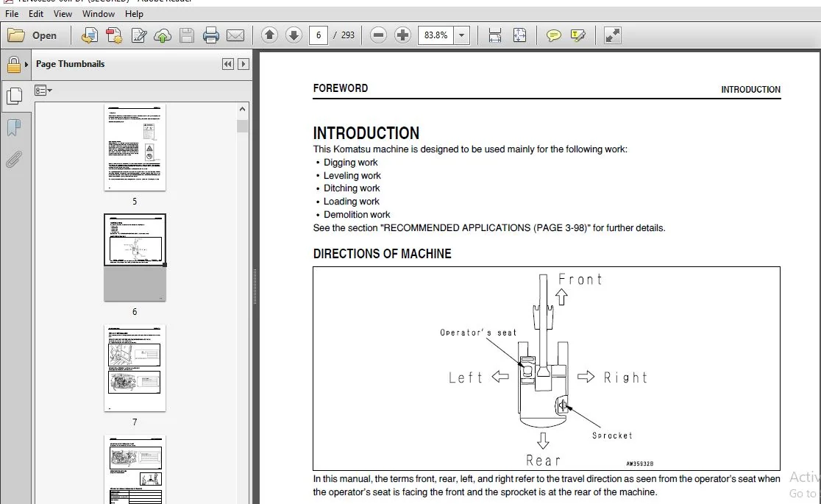Click the DIRECTIONS OF MACHINE heading

coord(383,254)
